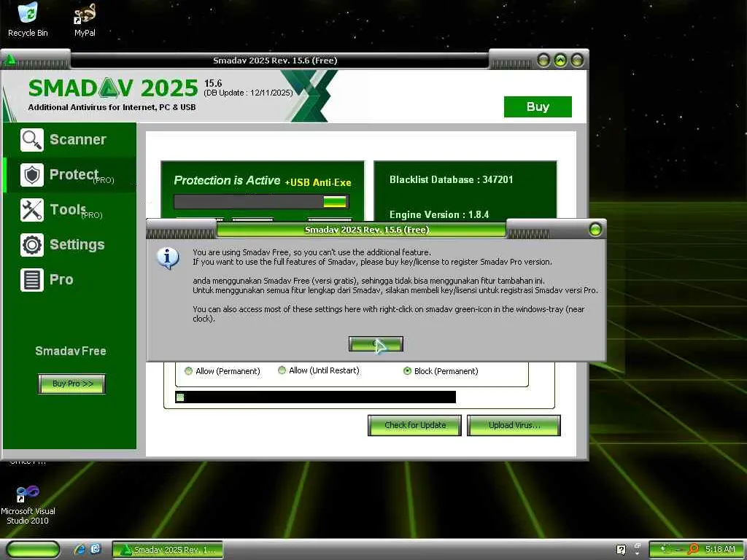Click the Check for Update button
Viewport: 747px width, 560px height.
[414, 425]
